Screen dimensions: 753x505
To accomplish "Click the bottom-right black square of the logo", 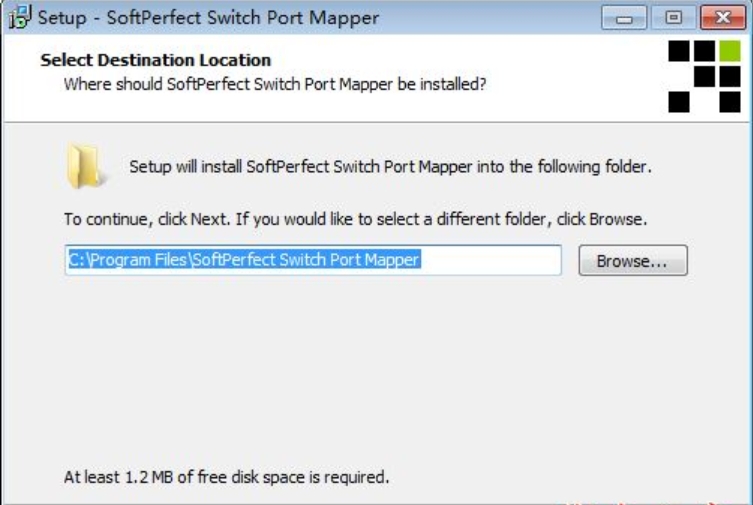I will tap(729, 102).
